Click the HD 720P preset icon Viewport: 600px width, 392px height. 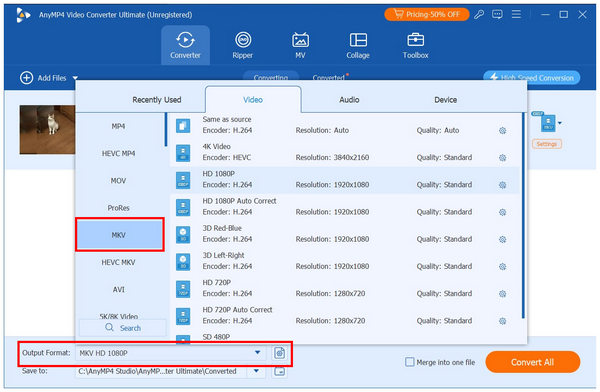pyautogui.click(x=183, y=289)
